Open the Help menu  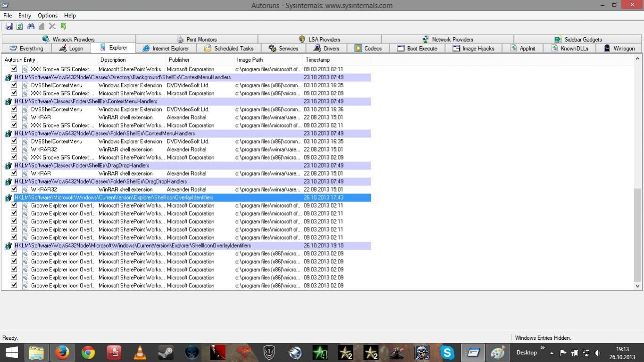point(70,16)
